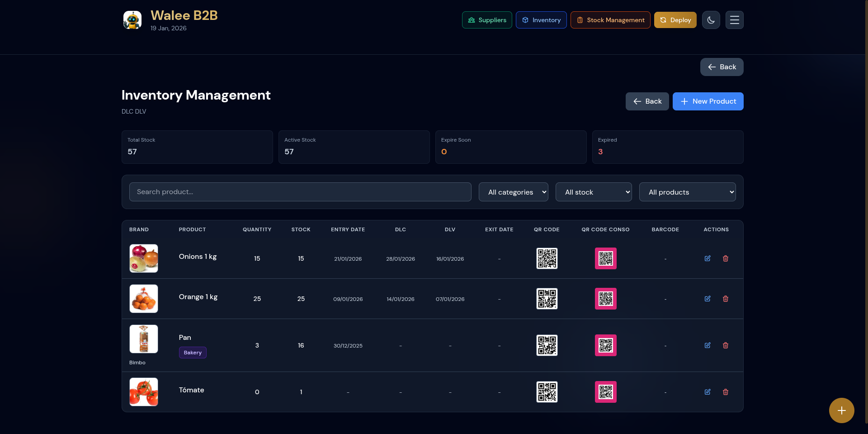The height and width of the screenshot is (434, 868).
Task: Click the New Product button
Action: (x=708, y=101)
